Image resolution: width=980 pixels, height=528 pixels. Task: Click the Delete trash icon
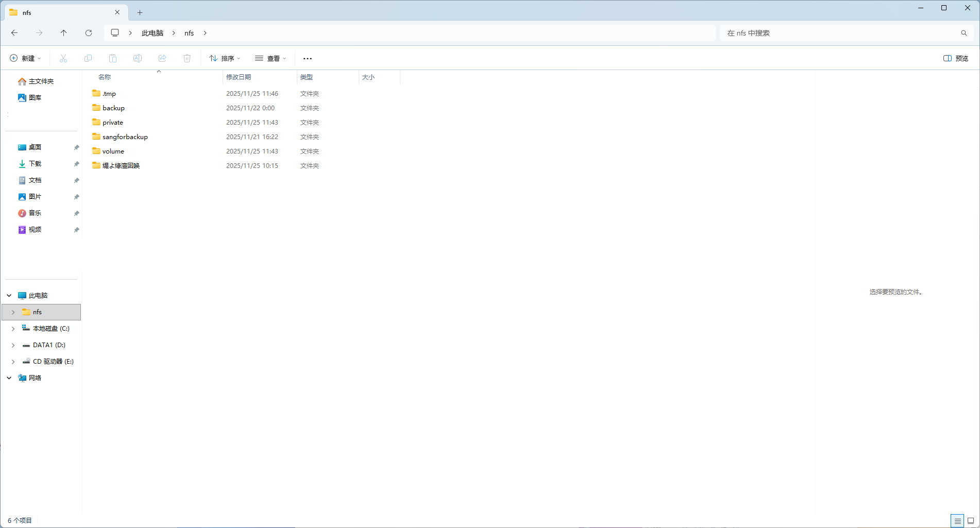(x=187, y=58)
